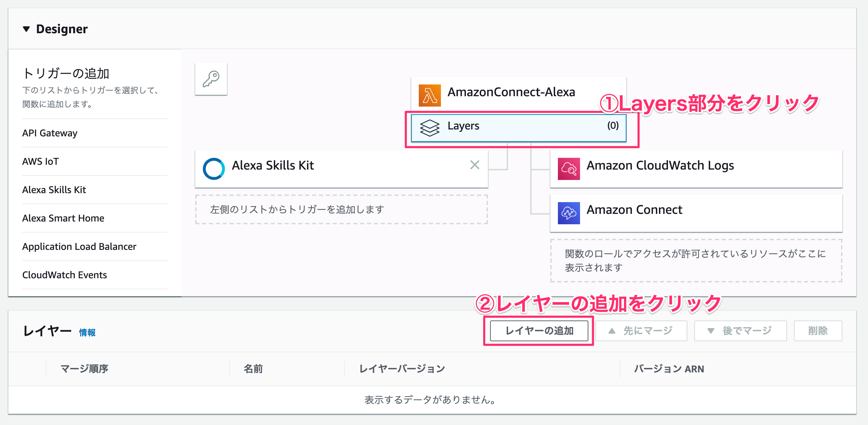Click レイヤーの追加 button

539,331
